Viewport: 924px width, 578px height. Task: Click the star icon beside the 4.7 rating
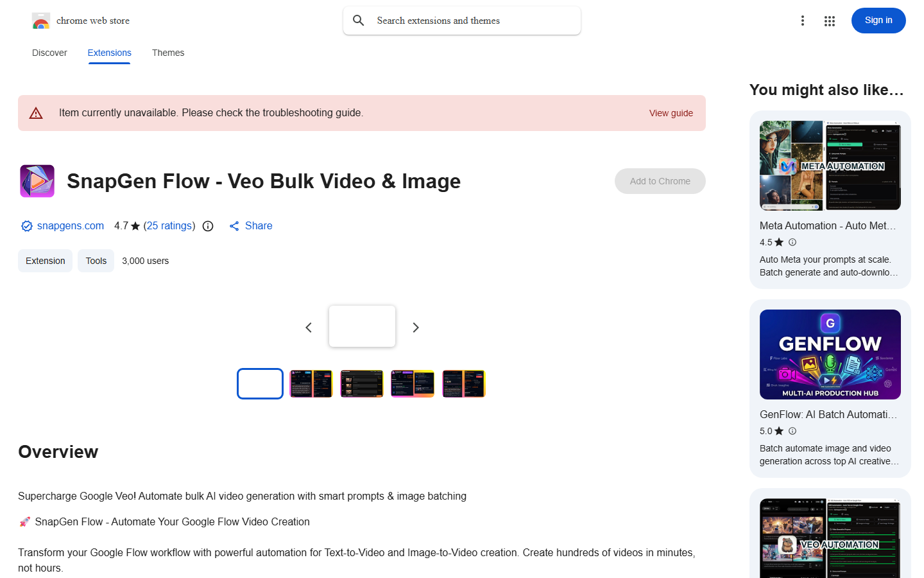[x=135, y=226]
